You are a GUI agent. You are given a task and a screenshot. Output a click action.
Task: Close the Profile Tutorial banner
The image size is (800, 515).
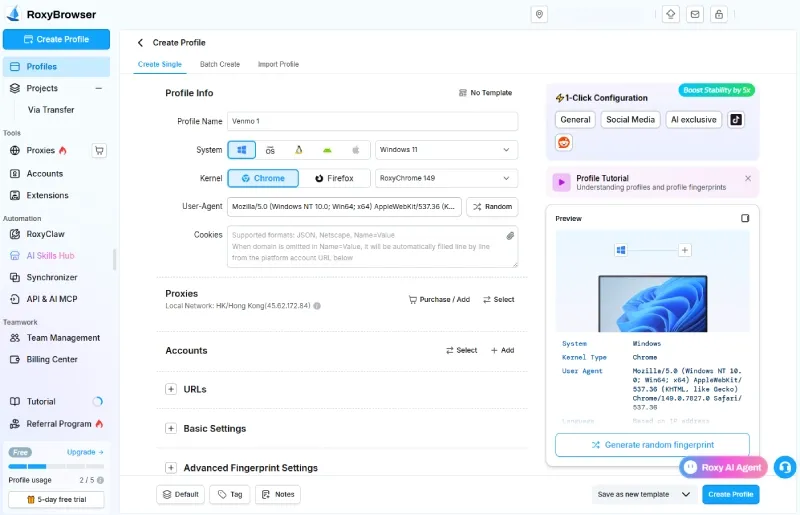(x=748, y=179)
